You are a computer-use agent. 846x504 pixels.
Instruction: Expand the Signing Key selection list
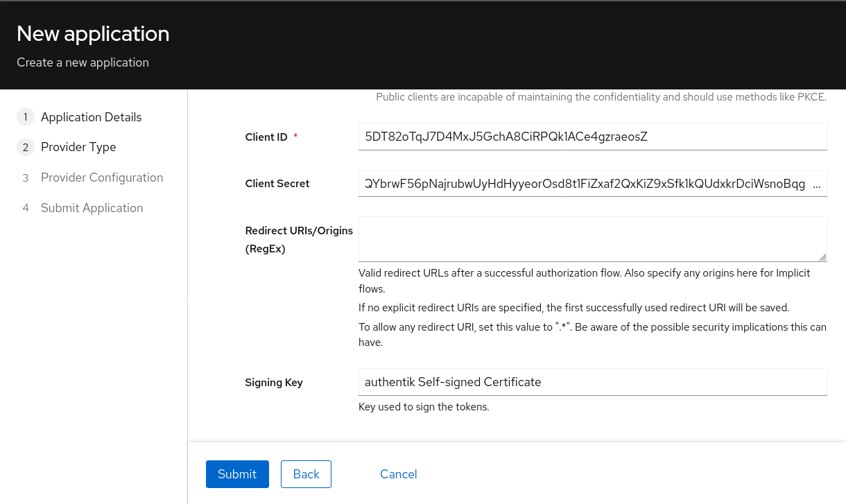click(x=593, y=381)
